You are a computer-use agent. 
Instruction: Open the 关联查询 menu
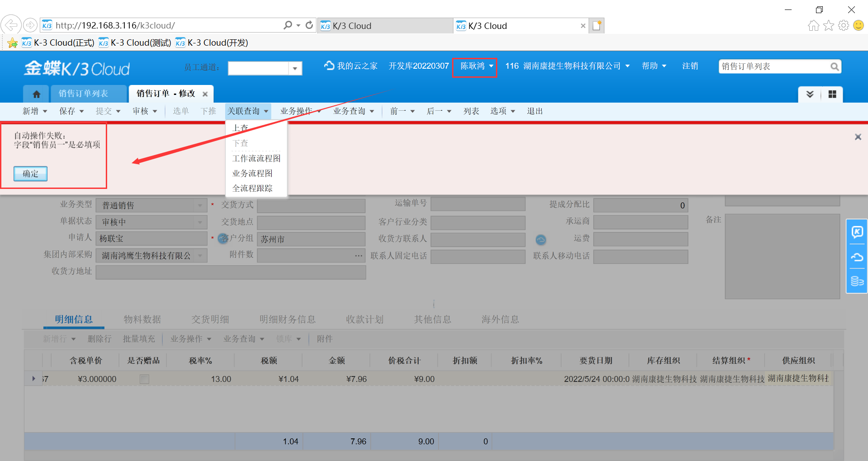tap(248, 111)
